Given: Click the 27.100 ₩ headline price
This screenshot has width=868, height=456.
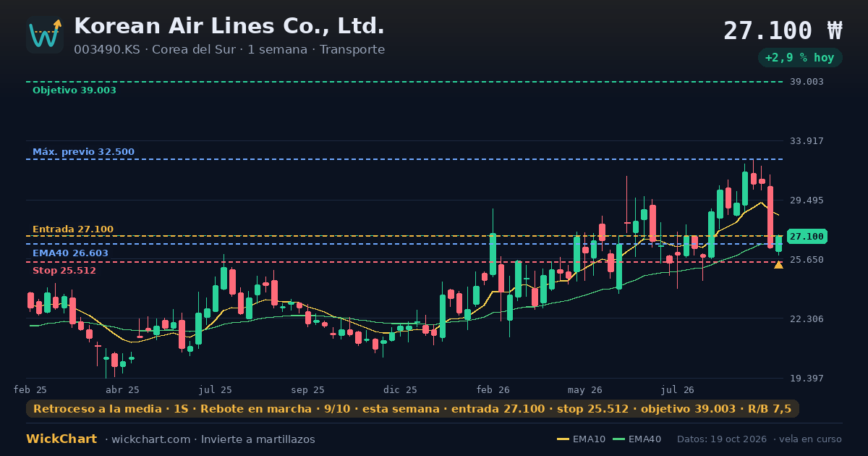Looking at the screenshot, I should pos(783,30).
